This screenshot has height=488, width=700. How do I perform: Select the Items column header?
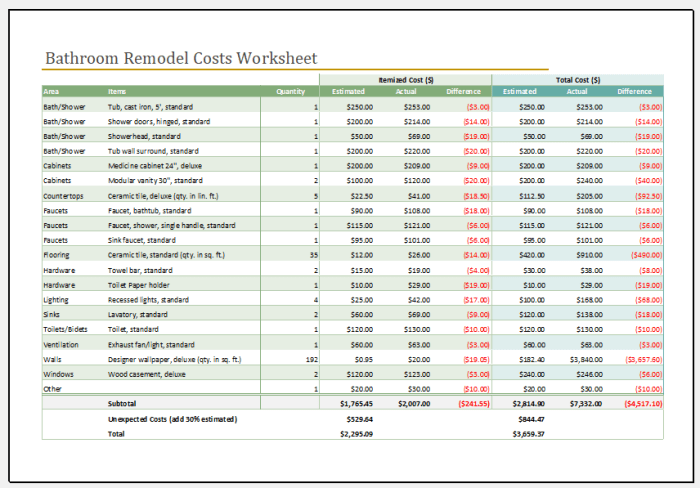click(118, 91)
